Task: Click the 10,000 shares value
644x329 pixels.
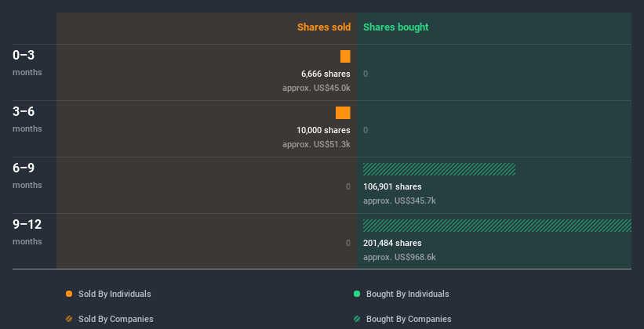Action: tap(324, 131)
